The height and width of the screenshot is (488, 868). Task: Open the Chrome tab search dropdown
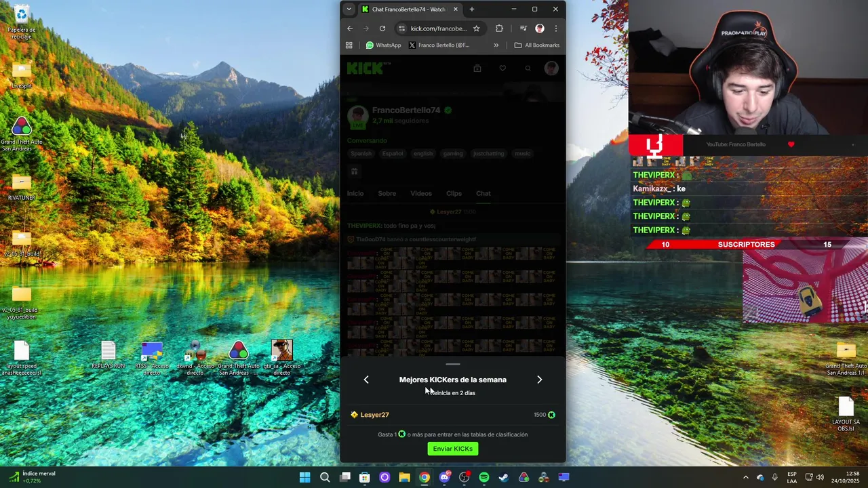(x=349, y=9)
